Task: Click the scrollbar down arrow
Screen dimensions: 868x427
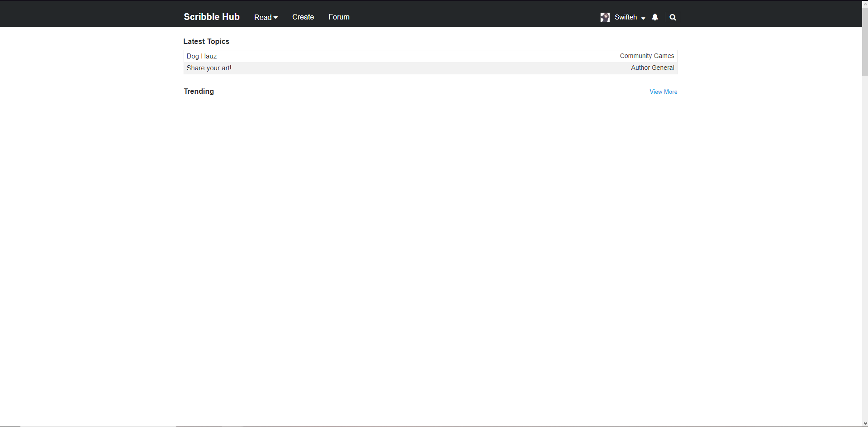Action: click(x=865, y=423)
